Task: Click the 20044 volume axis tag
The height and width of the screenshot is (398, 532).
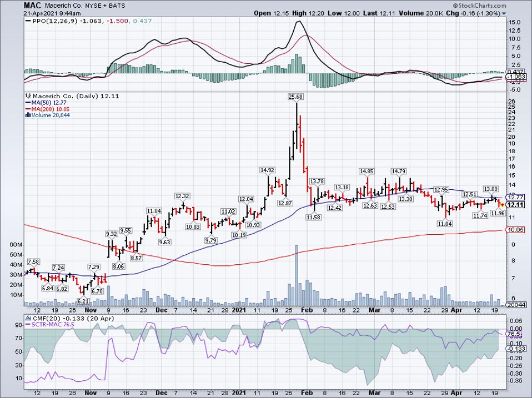Action: pyautogui.click(x=517, y=305)
